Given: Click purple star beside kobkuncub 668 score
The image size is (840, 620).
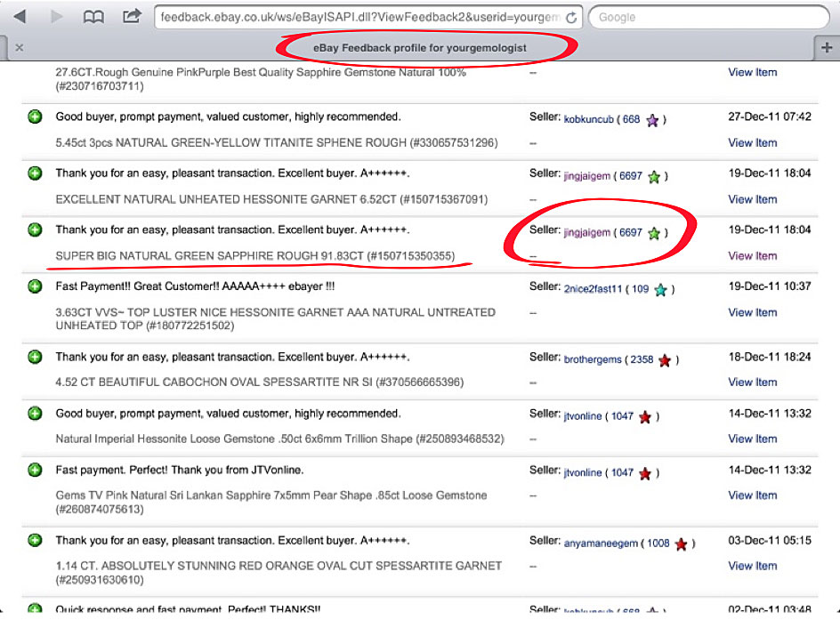Looking at the screenshot, I should [x=652, y=120].
